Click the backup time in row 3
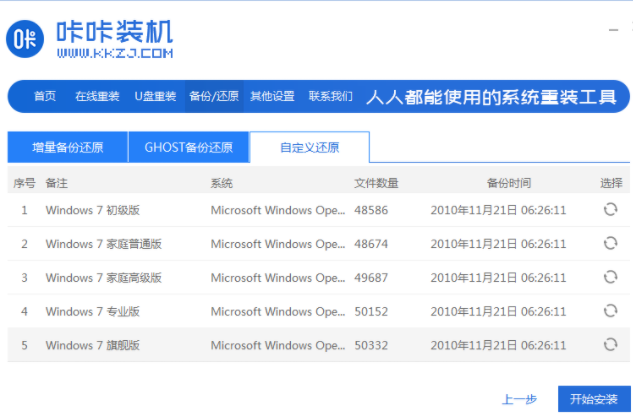 coord(498,278)
